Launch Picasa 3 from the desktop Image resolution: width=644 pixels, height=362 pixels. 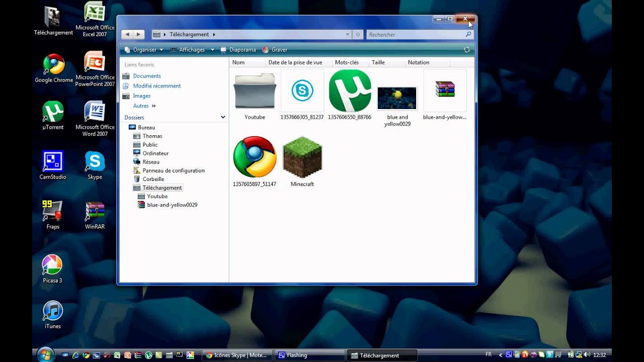[x=52, y=269]
